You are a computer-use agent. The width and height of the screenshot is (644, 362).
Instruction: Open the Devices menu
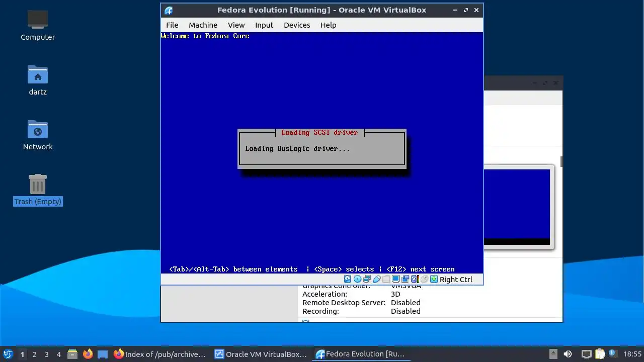[297, 25]
